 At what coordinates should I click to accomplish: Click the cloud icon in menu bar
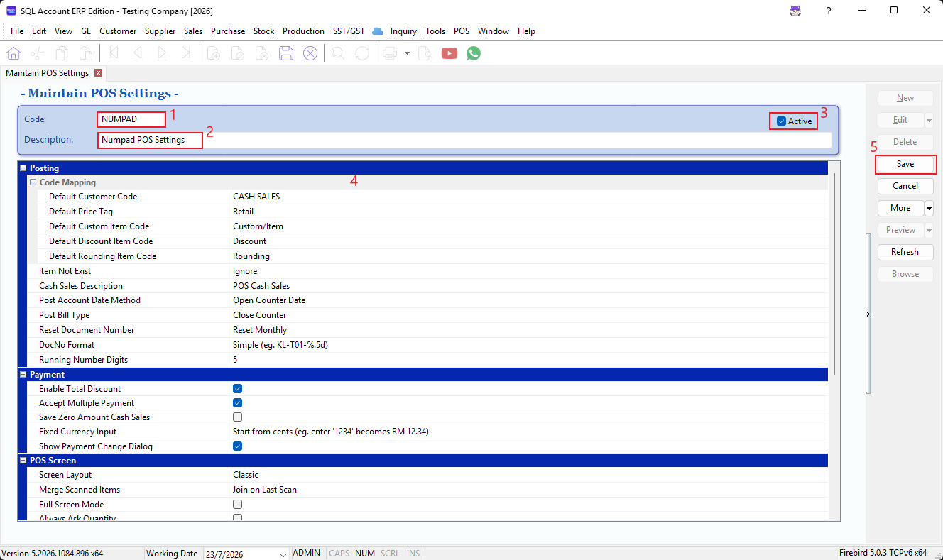(x=378, y=31)
